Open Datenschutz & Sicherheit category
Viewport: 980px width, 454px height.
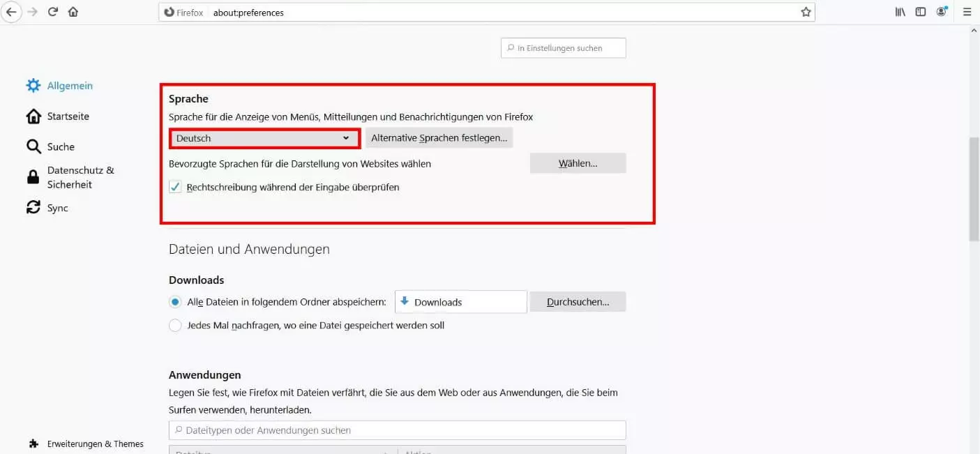[x=80, y=177]
